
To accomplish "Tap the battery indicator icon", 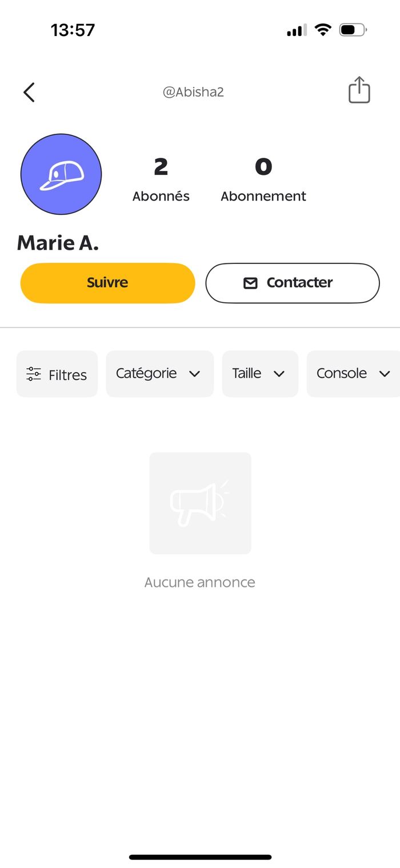I will pyautogui.click(x=353, y=30).
